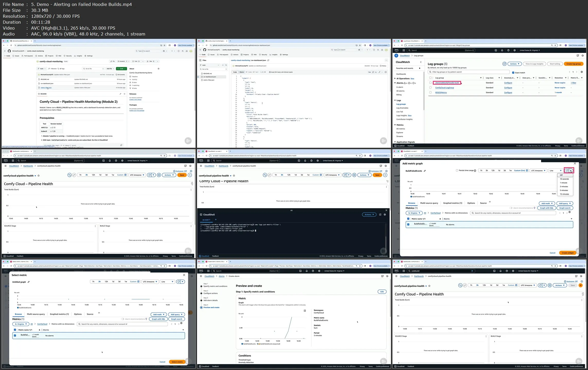Toggle the Exact match checkbox on Log groups
Viewport: 588px width, 370px height.
tap(513, 73)
